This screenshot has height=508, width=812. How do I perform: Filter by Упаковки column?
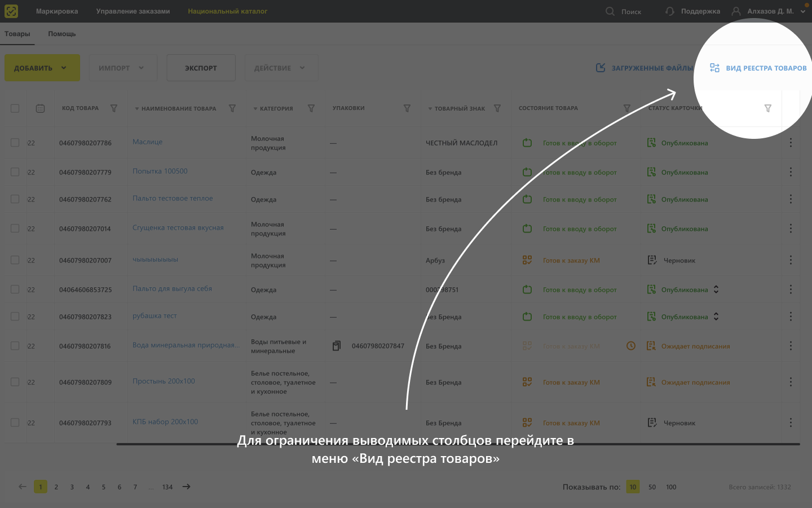click(x=407, y=108)
